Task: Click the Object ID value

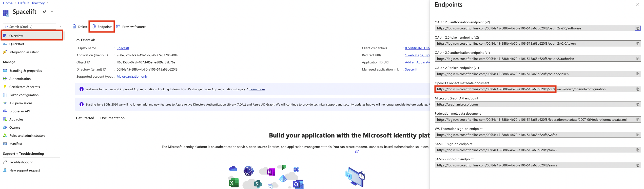Action: (146, 62)
